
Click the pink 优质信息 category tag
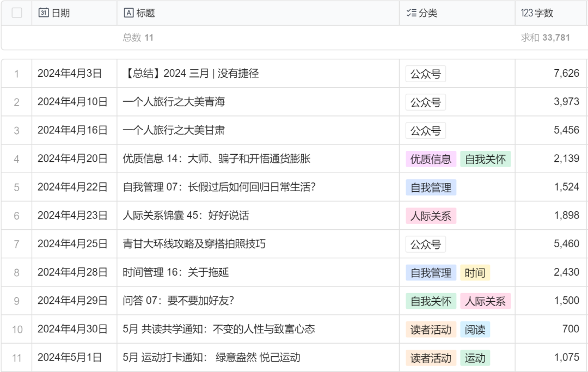431,159
